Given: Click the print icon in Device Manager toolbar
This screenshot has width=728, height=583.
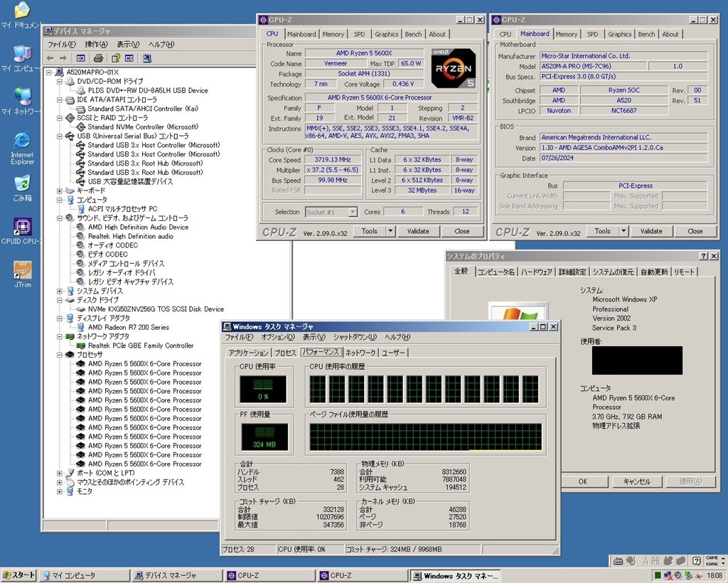Looking at the screenshot, I should [98, 58].
